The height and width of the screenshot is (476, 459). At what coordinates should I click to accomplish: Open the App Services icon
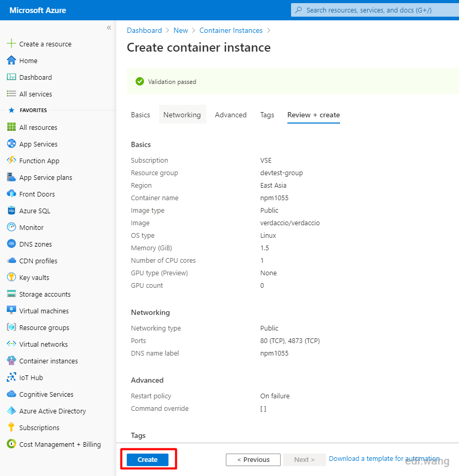tap(11, 143)
